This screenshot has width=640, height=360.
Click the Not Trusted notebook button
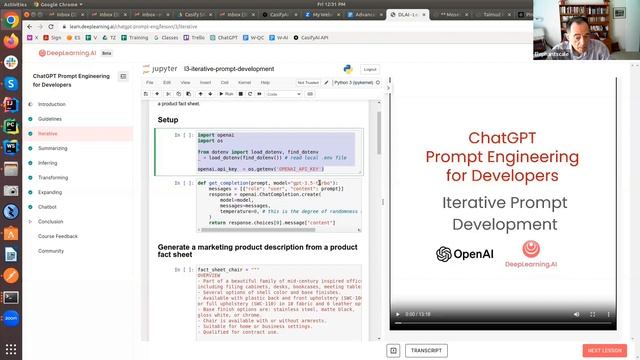[308, 82]
